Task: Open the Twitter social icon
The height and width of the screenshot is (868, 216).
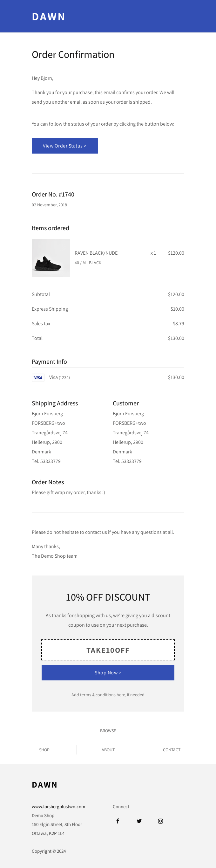Action: coord(139,821)
